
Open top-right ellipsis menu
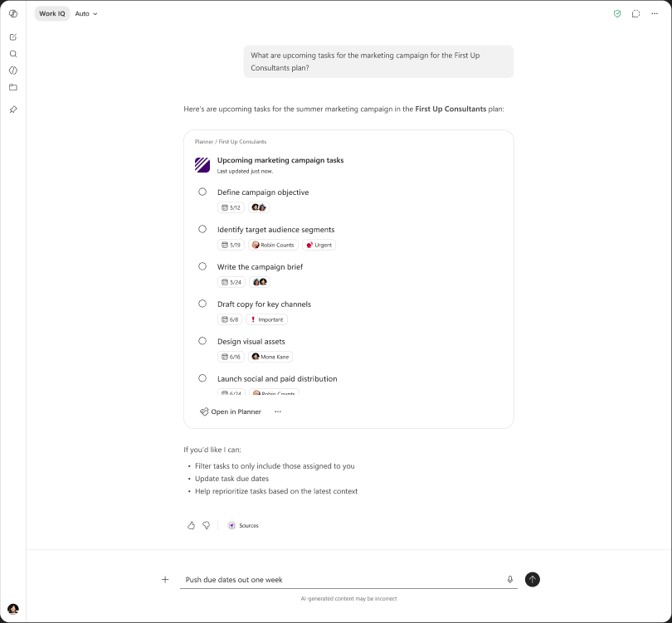pos(655,14)
